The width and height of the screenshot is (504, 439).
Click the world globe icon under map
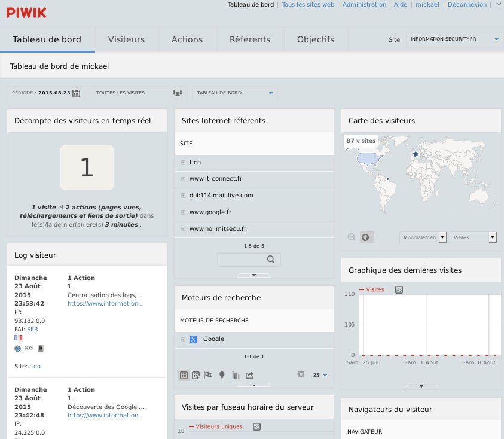[366, 237]
